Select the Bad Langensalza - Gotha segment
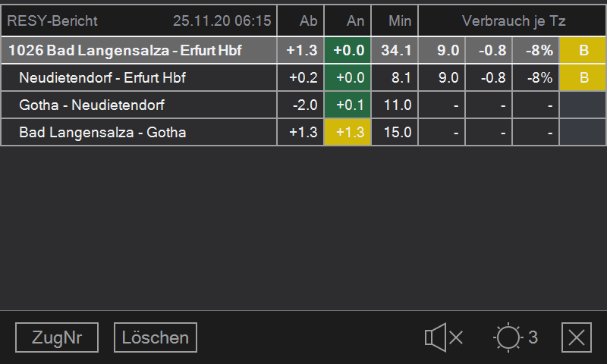The width and height of the screenshot is (607, 364). (303, 132)
